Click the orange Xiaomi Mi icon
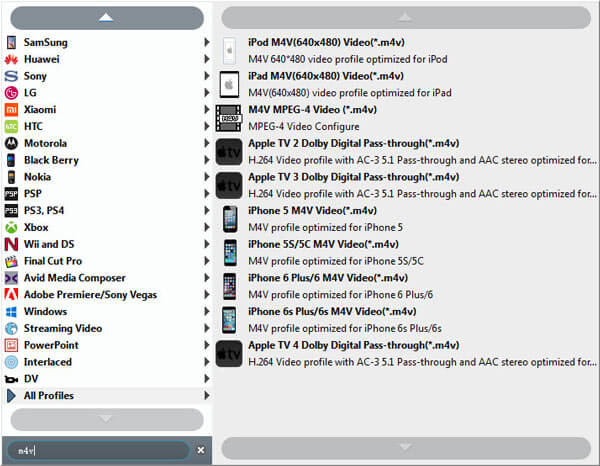Image resolution: width=600 pixels, height=466 pixels. 11,110
